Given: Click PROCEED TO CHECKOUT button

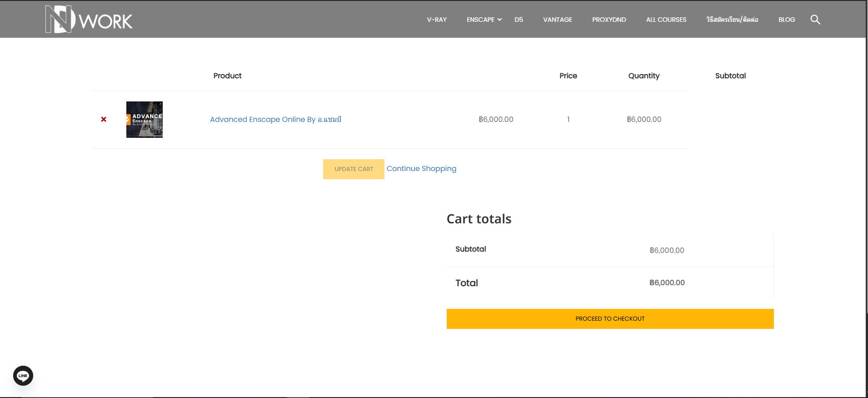Looking at the screenshot, I should 610,319.
